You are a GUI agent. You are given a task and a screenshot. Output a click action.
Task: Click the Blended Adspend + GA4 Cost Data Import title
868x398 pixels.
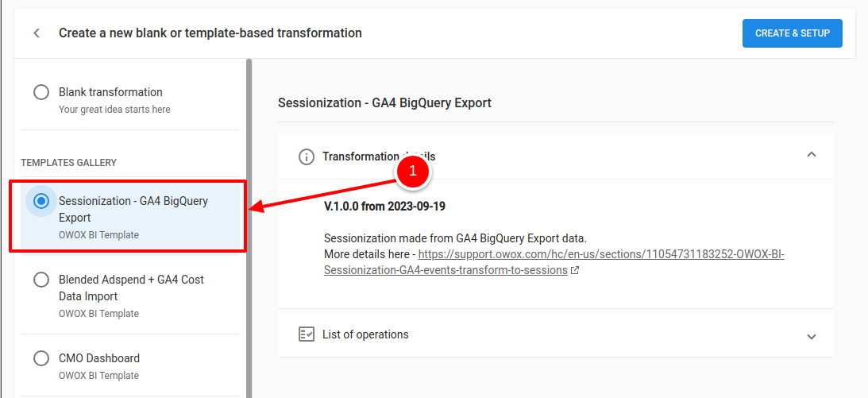point(131,288)
